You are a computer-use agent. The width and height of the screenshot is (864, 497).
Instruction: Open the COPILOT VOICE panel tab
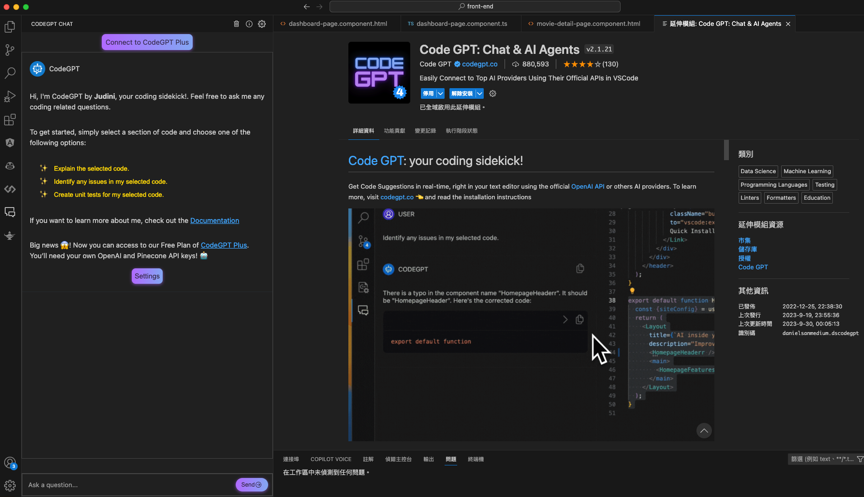coord(331,459)
